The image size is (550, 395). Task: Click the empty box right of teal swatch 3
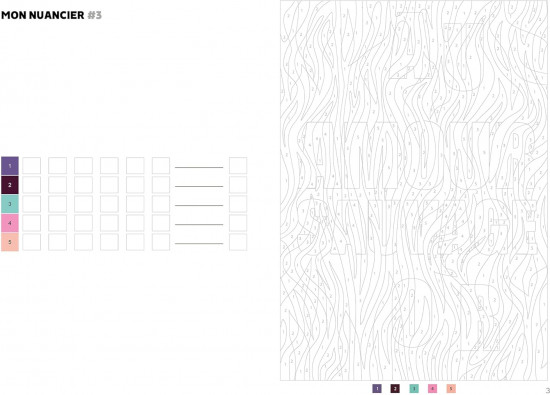point(32,204)
